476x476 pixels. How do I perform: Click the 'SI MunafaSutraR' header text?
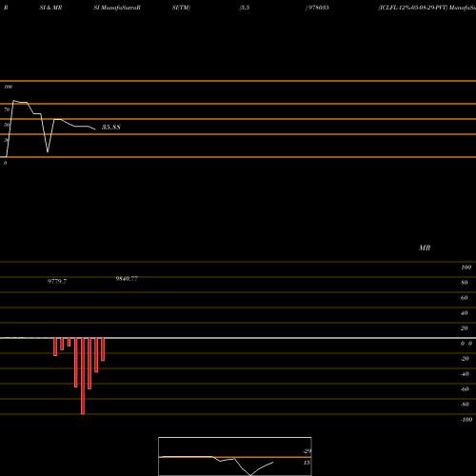(117, 8)
